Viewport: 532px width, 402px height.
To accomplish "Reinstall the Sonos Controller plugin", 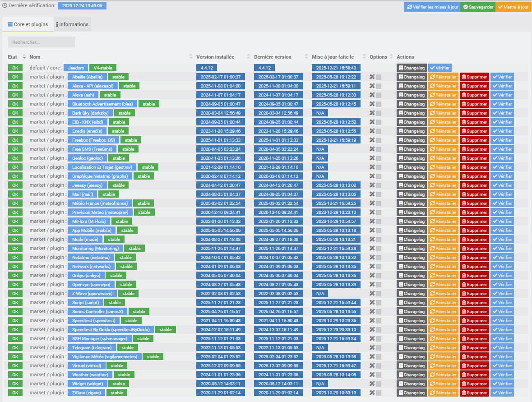I will (x=443, y=312).
